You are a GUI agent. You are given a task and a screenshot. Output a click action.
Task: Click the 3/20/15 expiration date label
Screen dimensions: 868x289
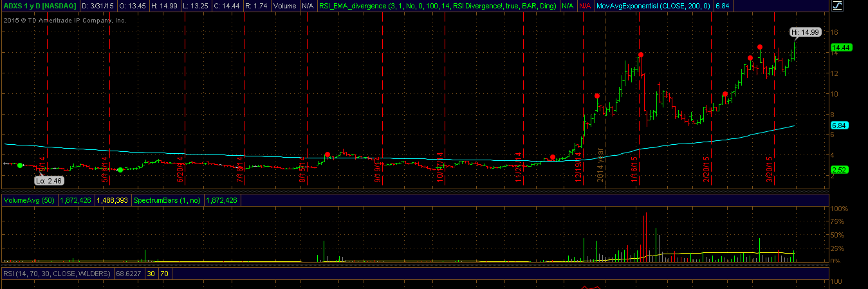click(x=769, y=169)
